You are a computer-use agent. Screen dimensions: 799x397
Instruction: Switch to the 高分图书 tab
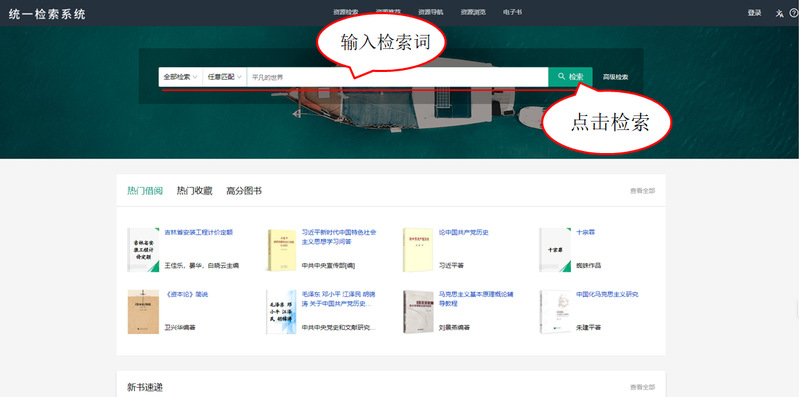click(x=244, y=191)
